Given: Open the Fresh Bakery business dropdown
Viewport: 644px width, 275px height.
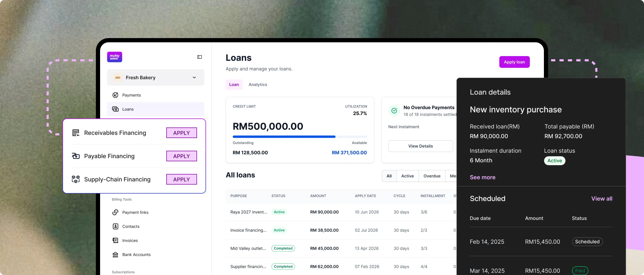Looking at the screenshot, I should (x=156, y=77).
